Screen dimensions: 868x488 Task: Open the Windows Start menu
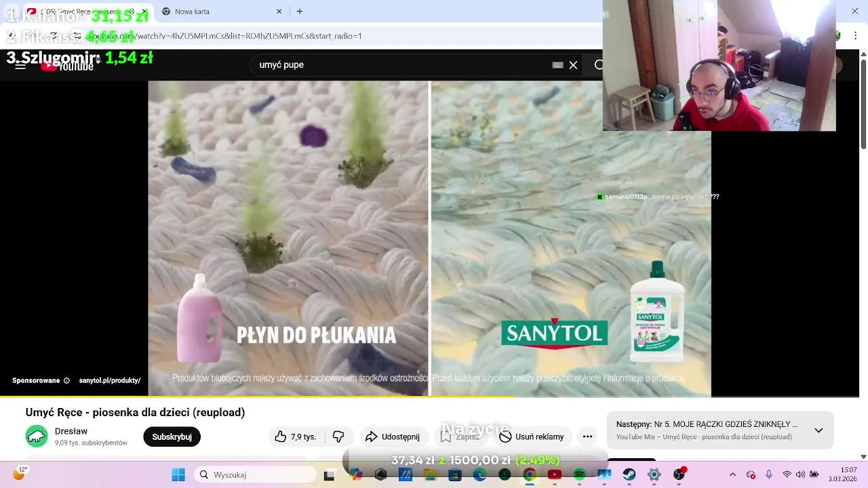tap(178, 474)
